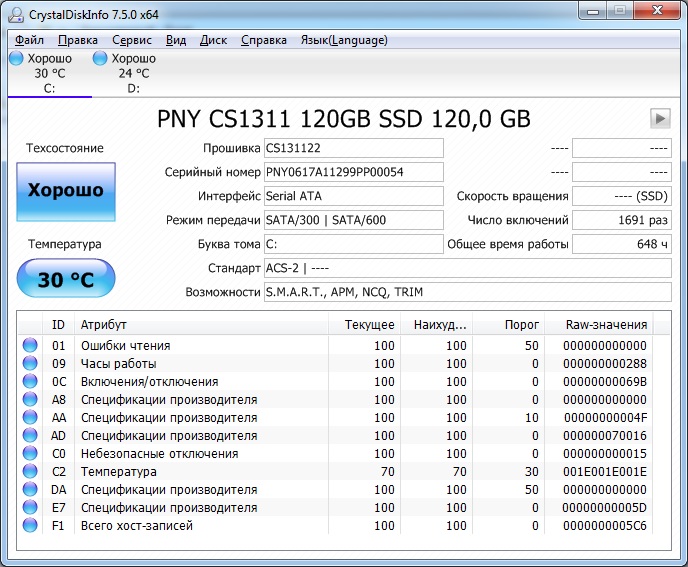
Task: Click the status circle for attribute AA
Action: pos(30,417)
